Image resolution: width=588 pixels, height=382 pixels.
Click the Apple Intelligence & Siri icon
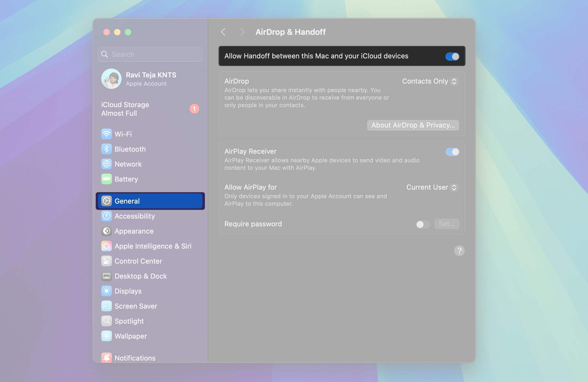[107, 246]
